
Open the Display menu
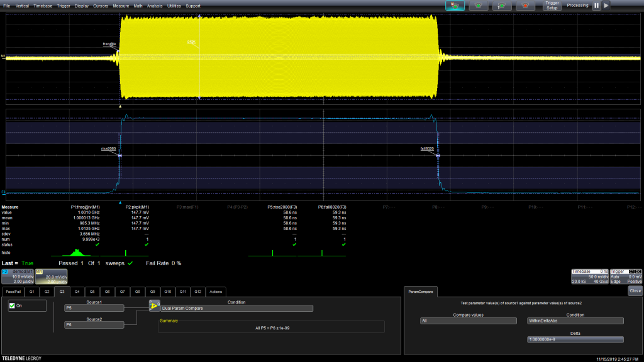point(81,6)
